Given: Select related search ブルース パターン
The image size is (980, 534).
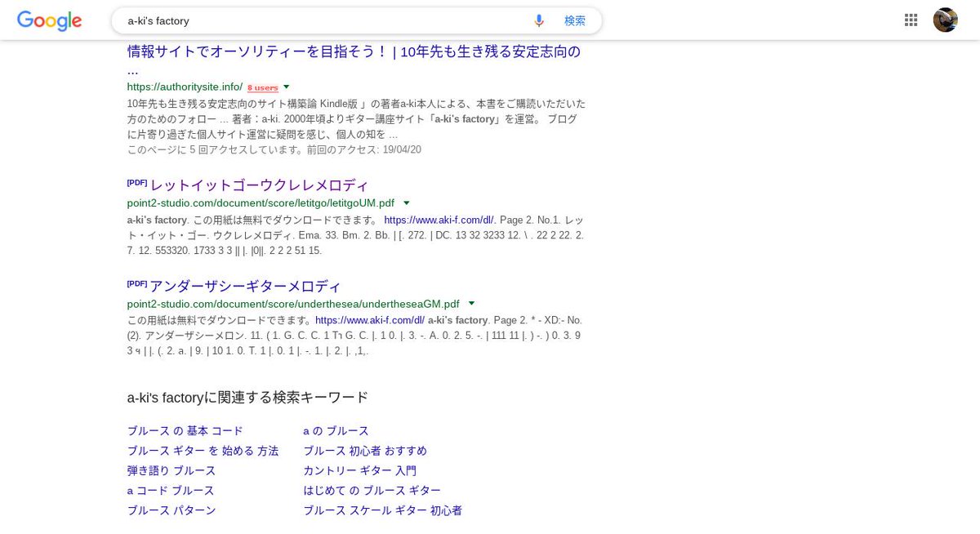Looking at the screenshot, I should pos(171,510).
